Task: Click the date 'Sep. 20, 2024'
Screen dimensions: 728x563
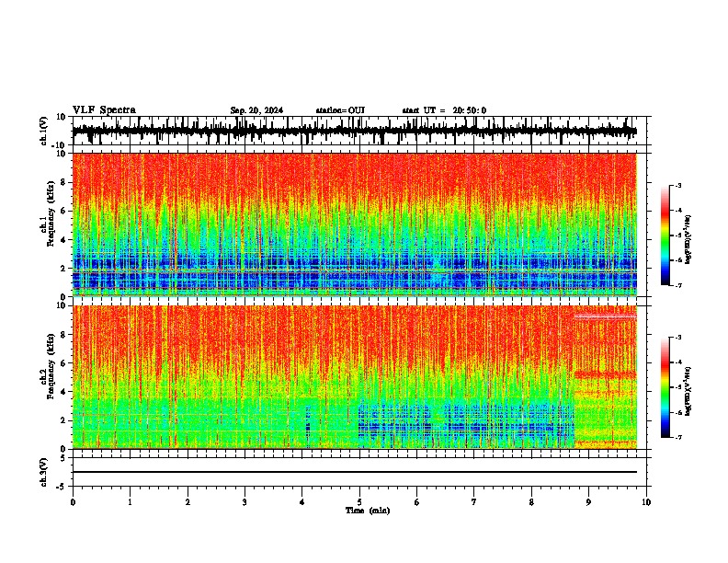Action: click(x=256, y=110)
